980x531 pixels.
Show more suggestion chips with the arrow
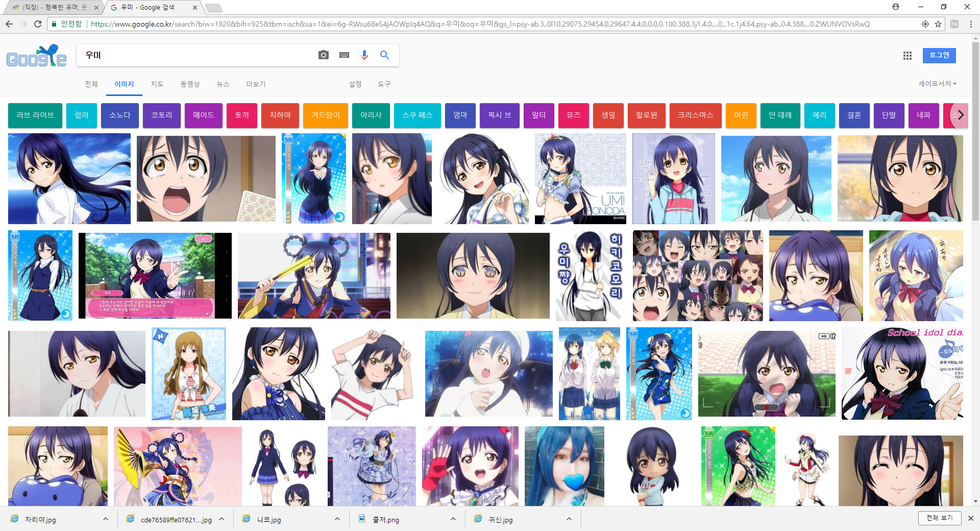point(961,115)
